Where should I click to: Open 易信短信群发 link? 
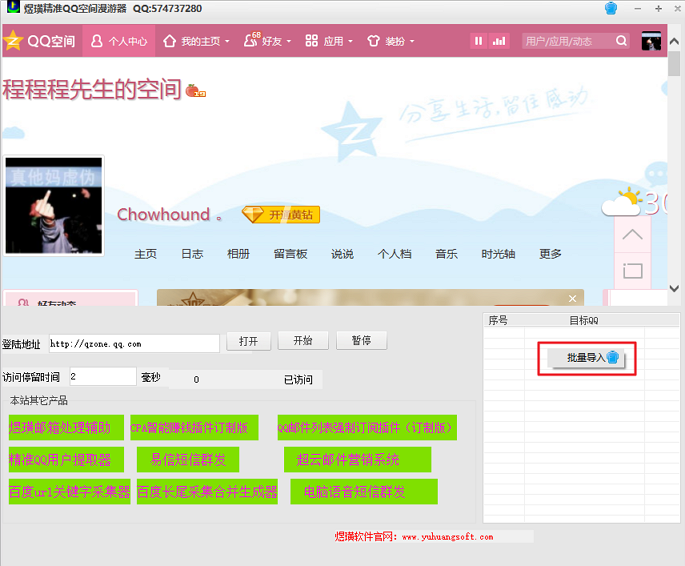pos(188,459)
